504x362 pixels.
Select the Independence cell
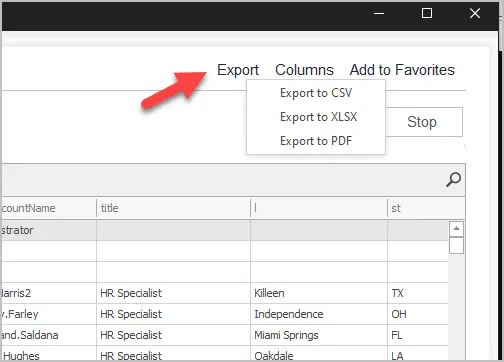pyautogui.click(x=319, y=314)
